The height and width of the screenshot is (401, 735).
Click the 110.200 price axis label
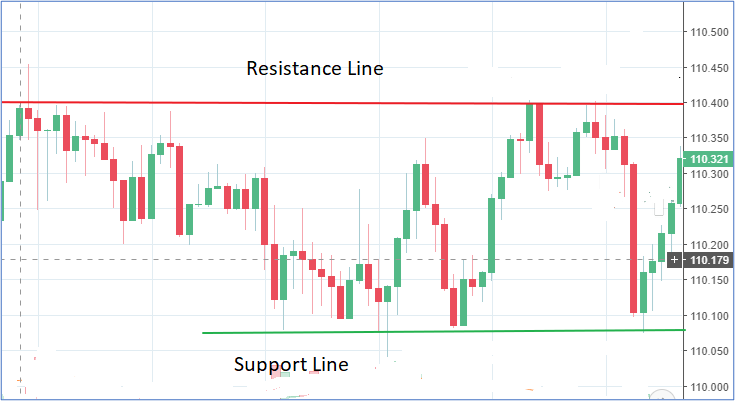pyautogui.click(x=709, y=244)
